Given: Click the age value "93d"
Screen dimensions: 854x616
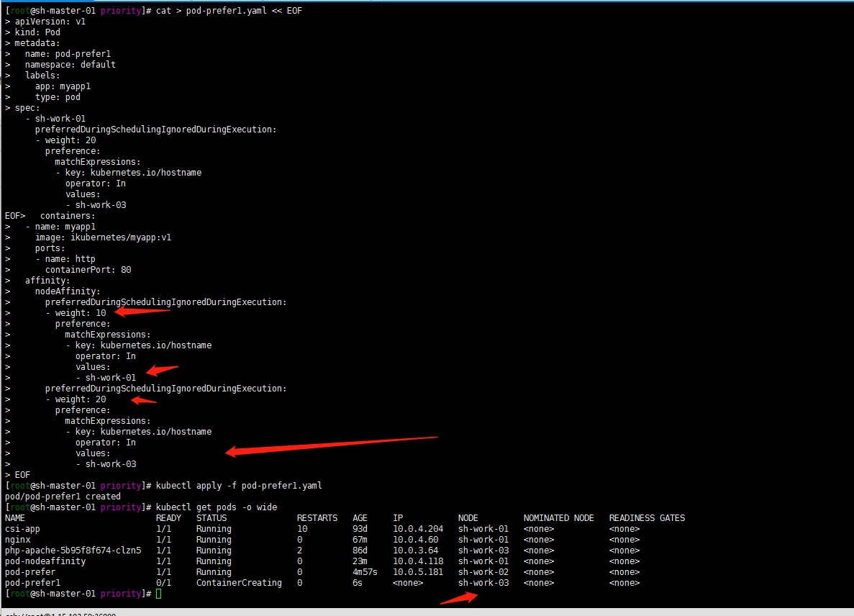Looking at the screenshot, I should coord(360,530).
